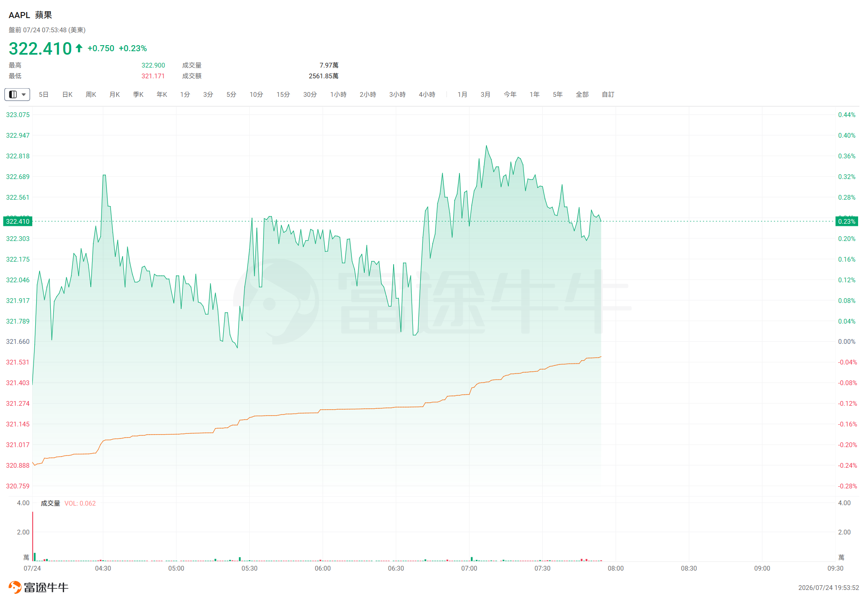Click the VOL: 0.062 indicator label

pyautogui.click(x=80, y=503)
